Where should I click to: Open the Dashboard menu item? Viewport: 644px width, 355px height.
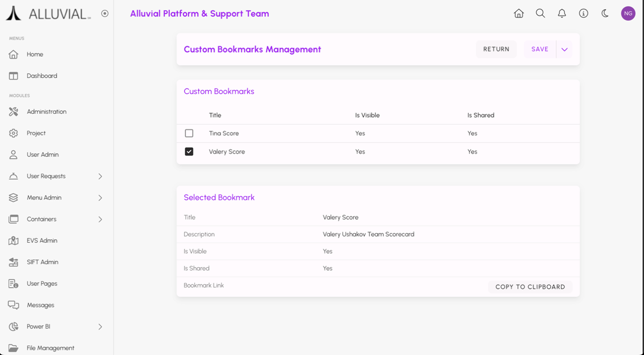(x=41, y=76)
